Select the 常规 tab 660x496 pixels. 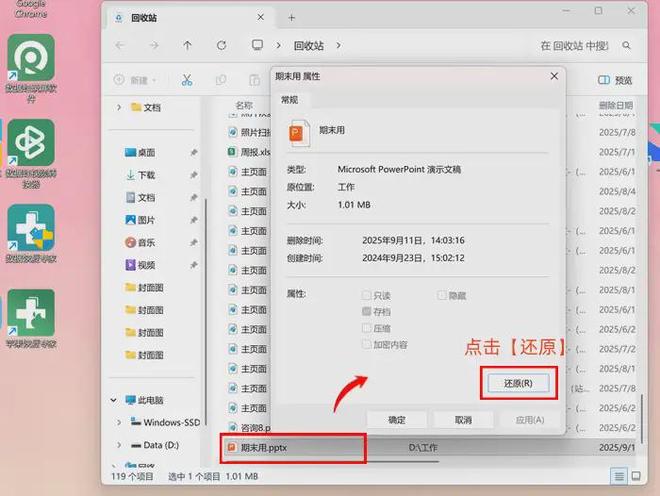[290, 100]
